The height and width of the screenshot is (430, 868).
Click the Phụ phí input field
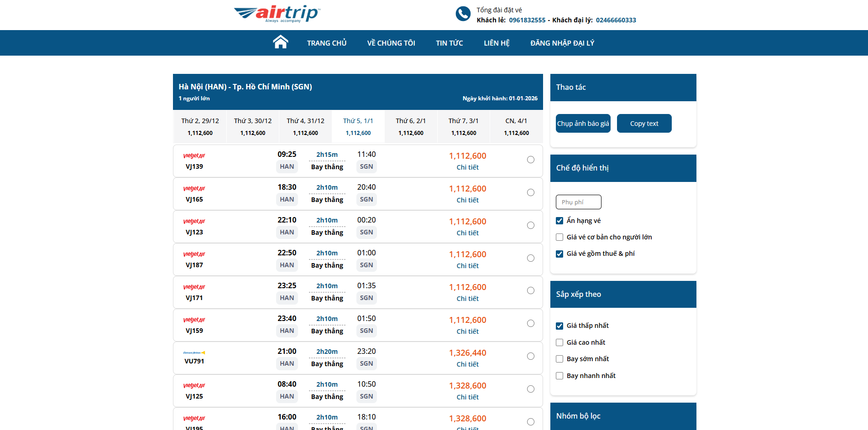click(578, 202)
